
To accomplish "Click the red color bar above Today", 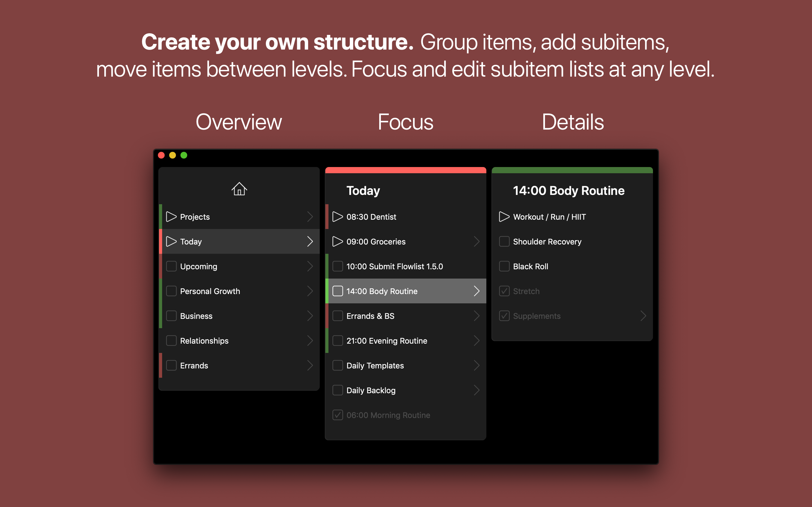I will pyautogui.click(x=405, y=170).
